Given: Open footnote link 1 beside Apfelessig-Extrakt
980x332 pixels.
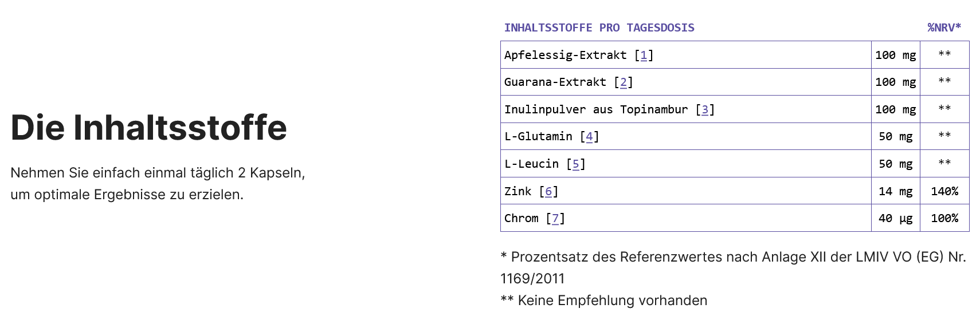Looking at the screenshot, I should 644,55.
